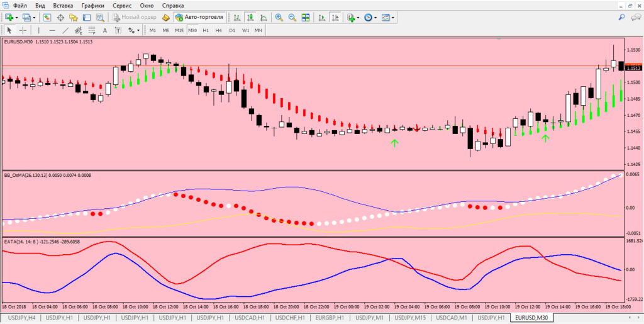Click the Zoom Out magnifier icon
The width and height of the screenshot is (644, 324).
[292, 18]
